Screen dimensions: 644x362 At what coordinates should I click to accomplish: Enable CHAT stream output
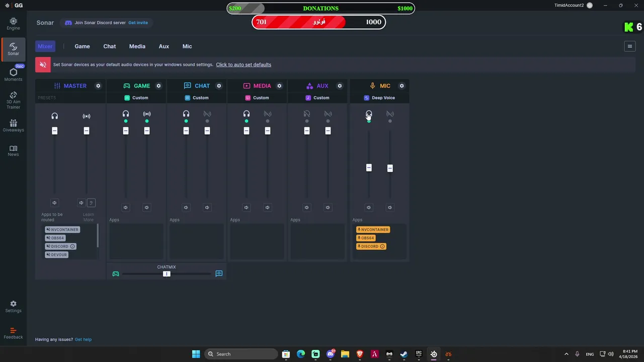[207, 114]
